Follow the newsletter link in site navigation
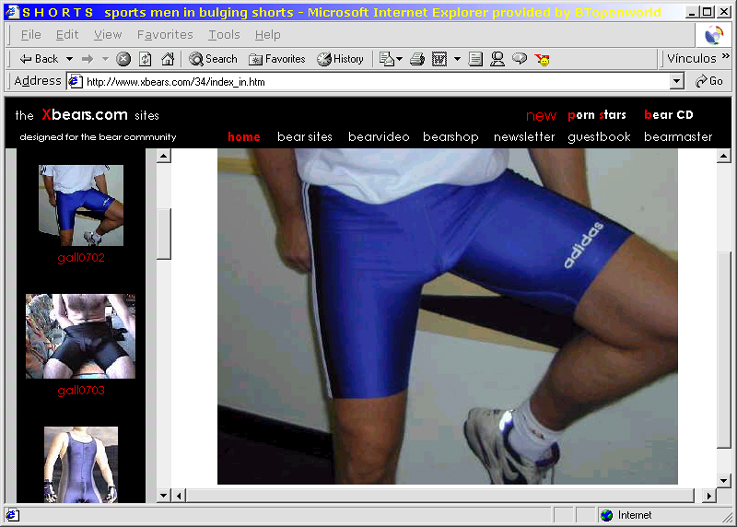The width and height of the screenshot is (737, 527). coord(524,137)
